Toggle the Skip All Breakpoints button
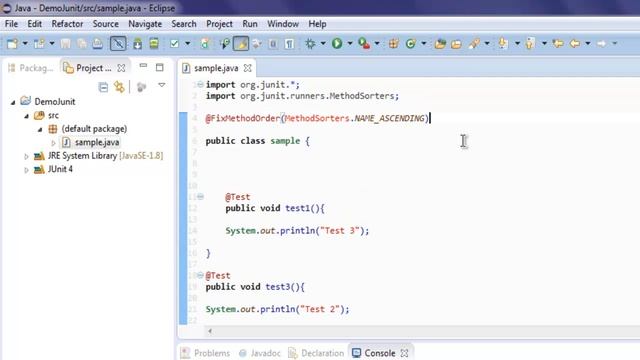640x360 pixels. (x=118, y=43)
